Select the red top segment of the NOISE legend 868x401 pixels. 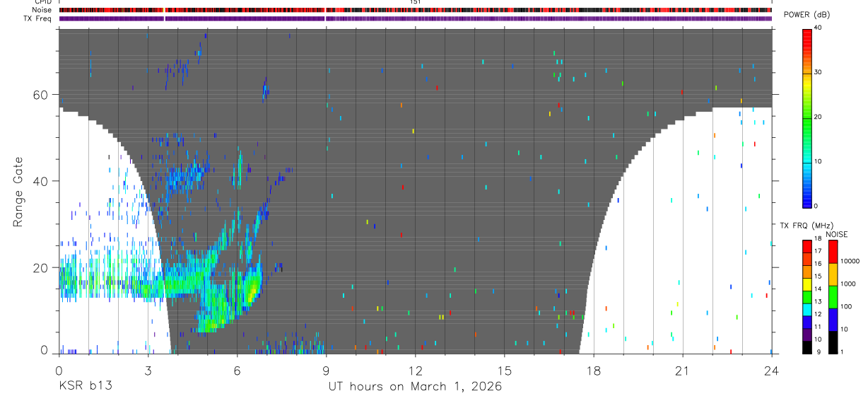(x=833, y=251)
